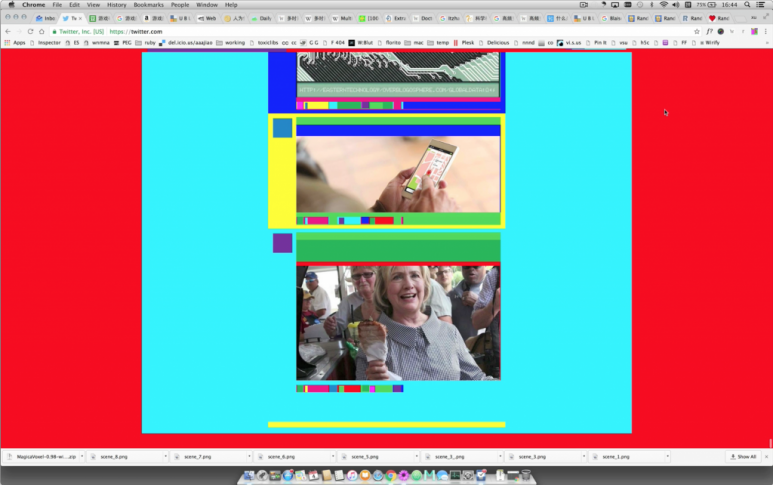773x485 pixels.
Task: Reload the page with the refresh icon
Action: [x=30, y=31]
